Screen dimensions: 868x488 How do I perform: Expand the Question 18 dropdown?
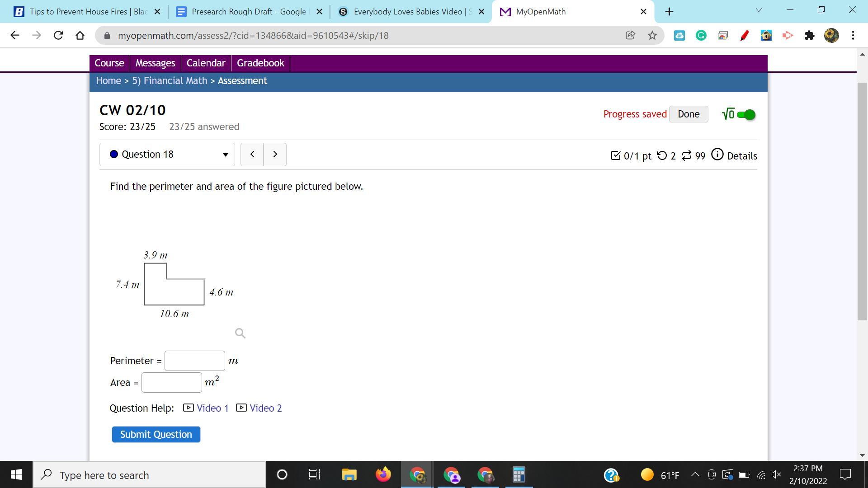(167, 155)
